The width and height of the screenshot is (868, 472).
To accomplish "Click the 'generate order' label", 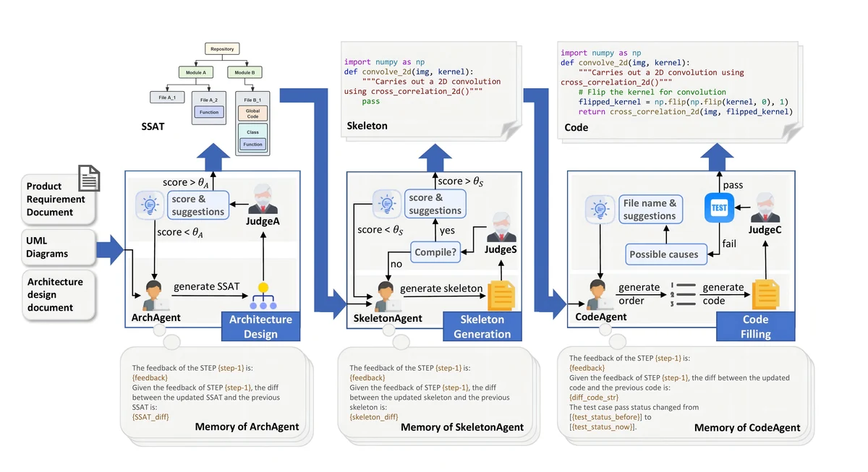I will pos(639,293).
